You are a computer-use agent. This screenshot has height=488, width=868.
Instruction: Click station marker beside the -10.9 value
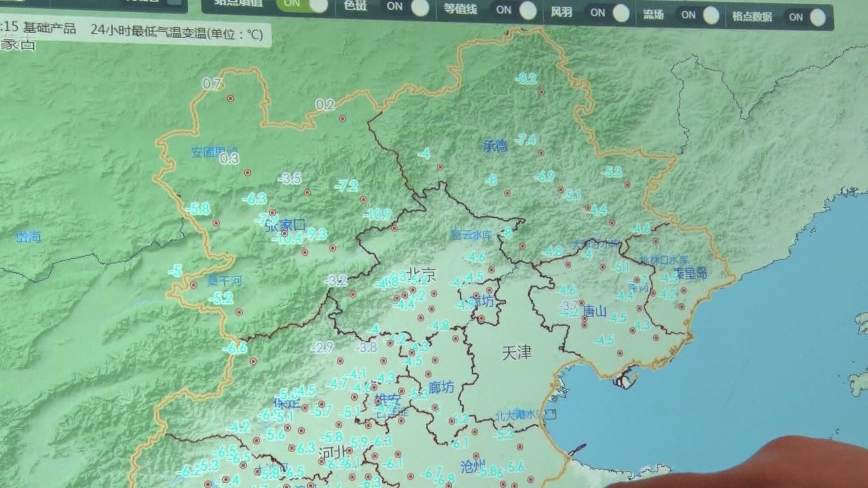tap(394, 228)
